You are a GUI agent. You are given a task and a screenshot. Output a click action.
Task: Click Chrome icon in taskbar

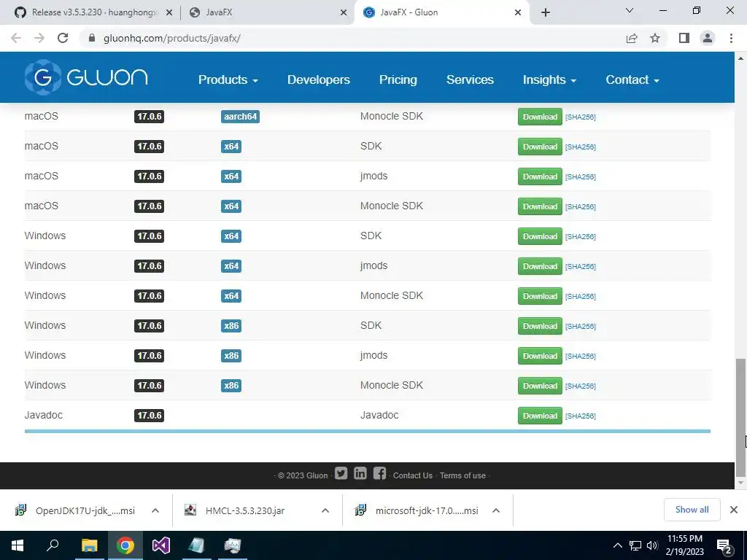[125, 545]
